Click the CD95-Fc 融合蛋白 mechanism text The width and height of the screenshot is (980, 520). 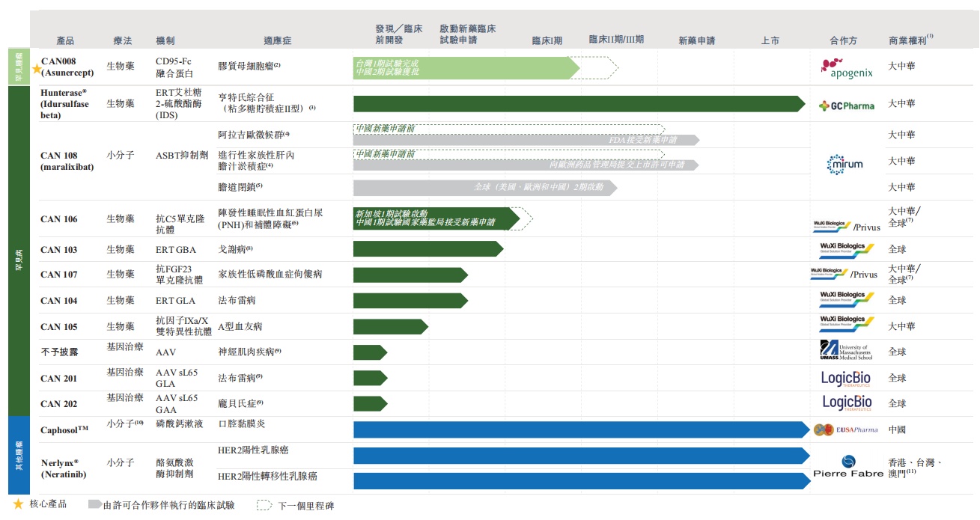click(x=174, y=67)
